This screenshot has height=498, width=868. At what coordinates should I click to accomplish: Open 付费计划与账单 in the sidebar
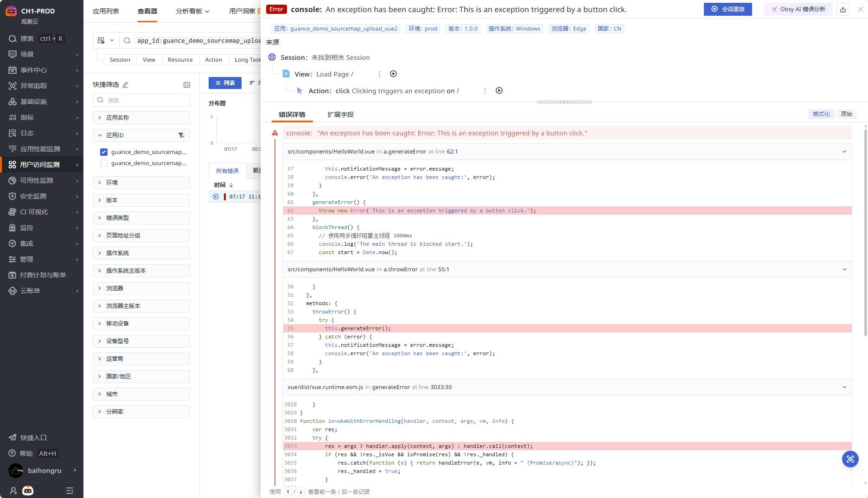(42, 275)
